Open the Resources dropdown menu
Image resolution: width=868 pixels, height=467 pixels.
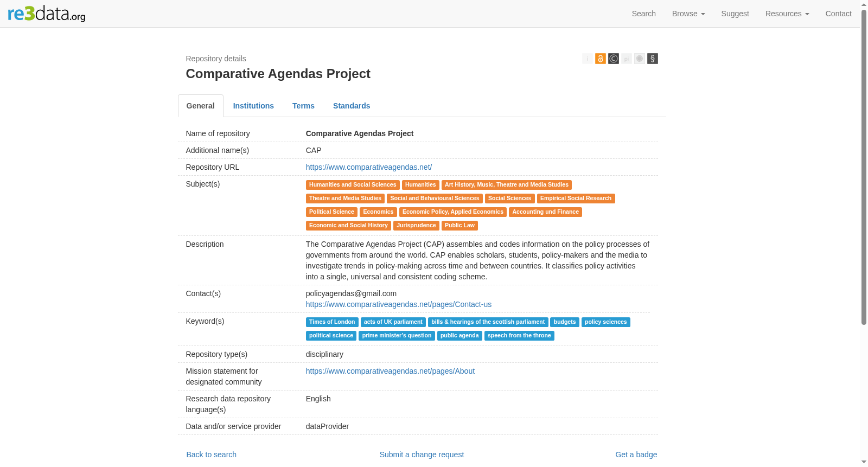tap(787, 14)
